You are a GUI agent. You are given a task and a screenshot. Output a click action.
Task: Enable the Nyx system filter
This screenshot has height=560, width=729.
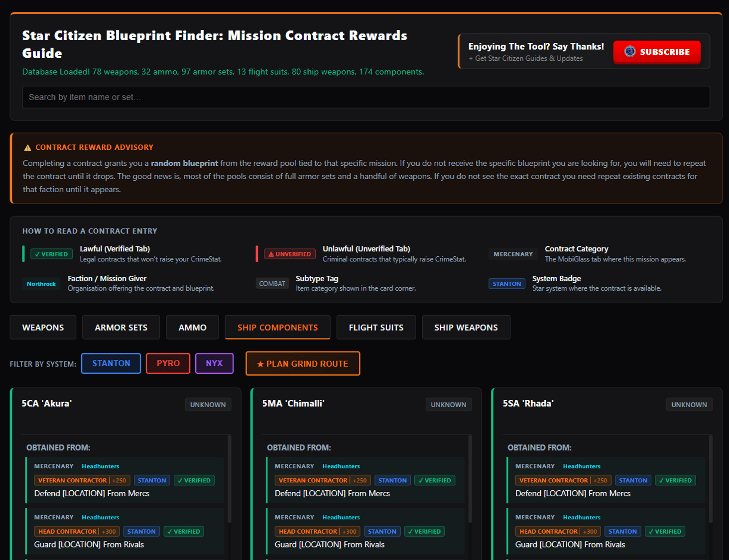[215, 363]
